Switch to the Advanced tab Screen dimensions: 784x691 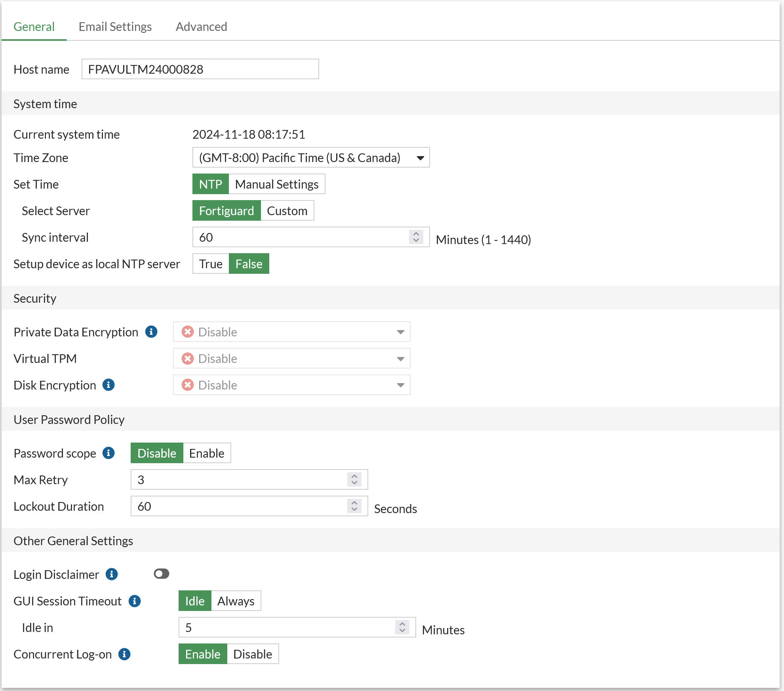coord(201,27)
